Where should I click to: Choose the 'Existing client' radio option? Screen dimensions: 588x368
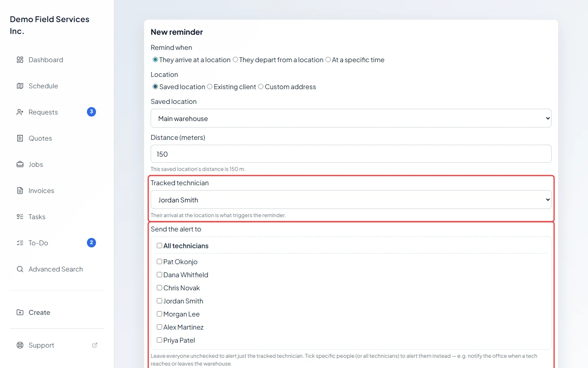(x=209, y=87)
